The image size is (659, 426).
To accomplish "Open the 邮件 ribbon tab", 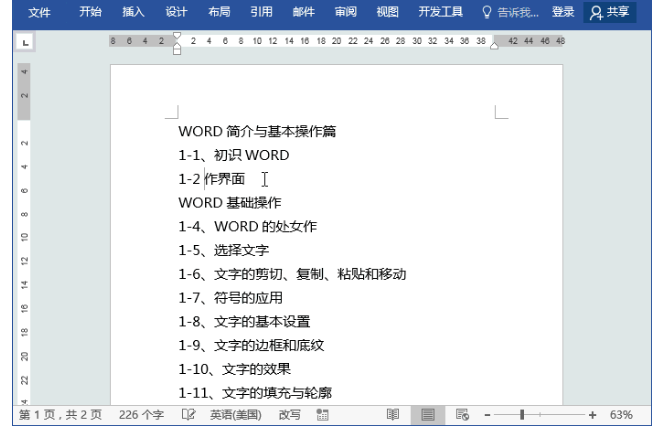I will [303, 12].
